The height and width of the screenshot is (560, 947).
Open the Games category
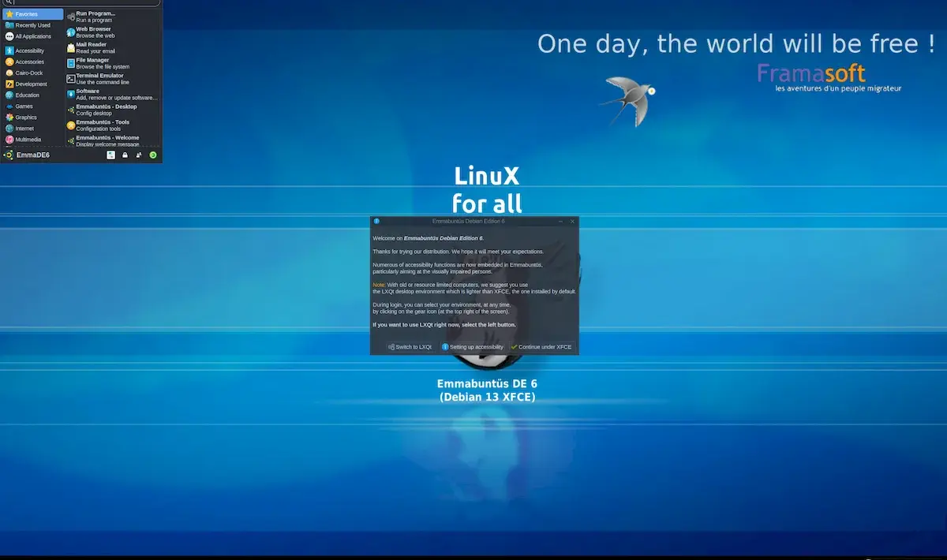pos(33,106)
